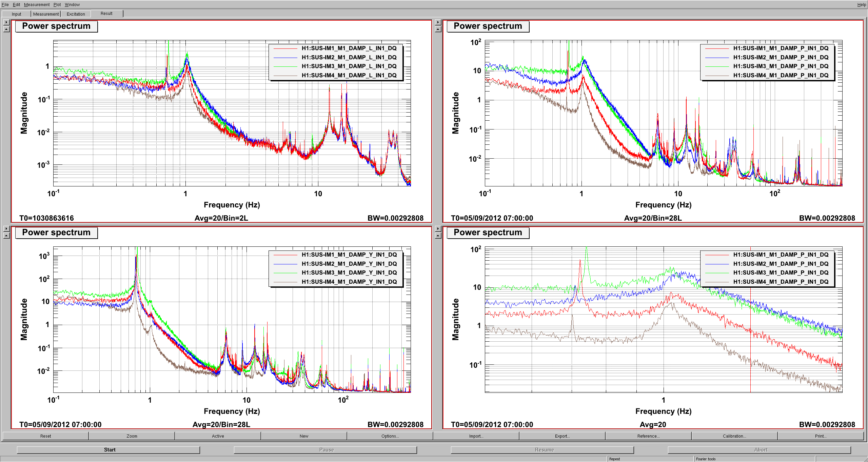
Task: Click the Zoom button
Action: 132,436
